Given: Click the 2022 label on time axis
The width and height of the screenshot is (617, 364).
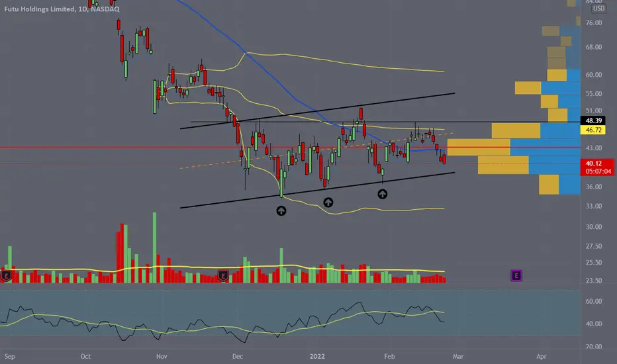Looking at the screenshot, I should coord(317,357).
